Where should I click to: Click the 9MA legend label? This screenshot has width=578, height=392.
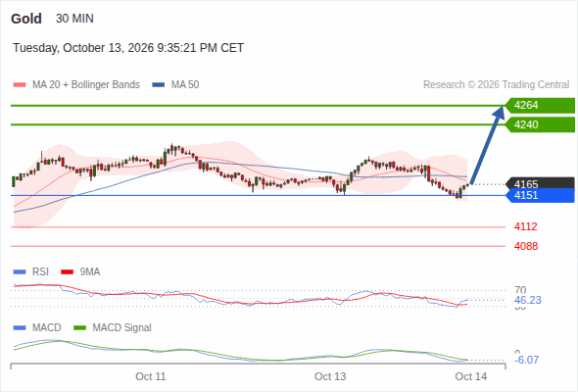click(90, 272)
